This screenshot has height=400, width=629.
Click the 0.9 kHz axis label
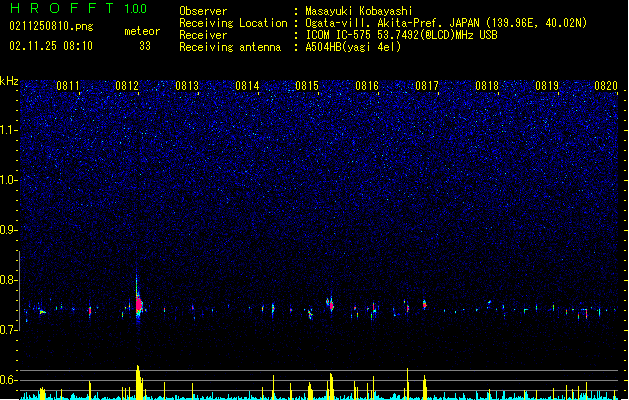pyautogui.click(x=9, y=229)
